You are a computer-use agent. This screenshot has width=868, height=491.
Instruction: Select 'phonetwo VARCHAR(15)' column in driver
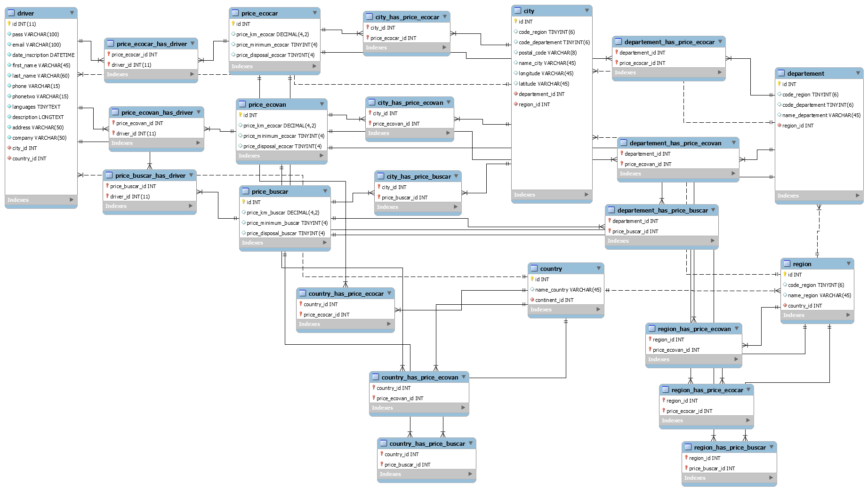[x=41, y=96]
